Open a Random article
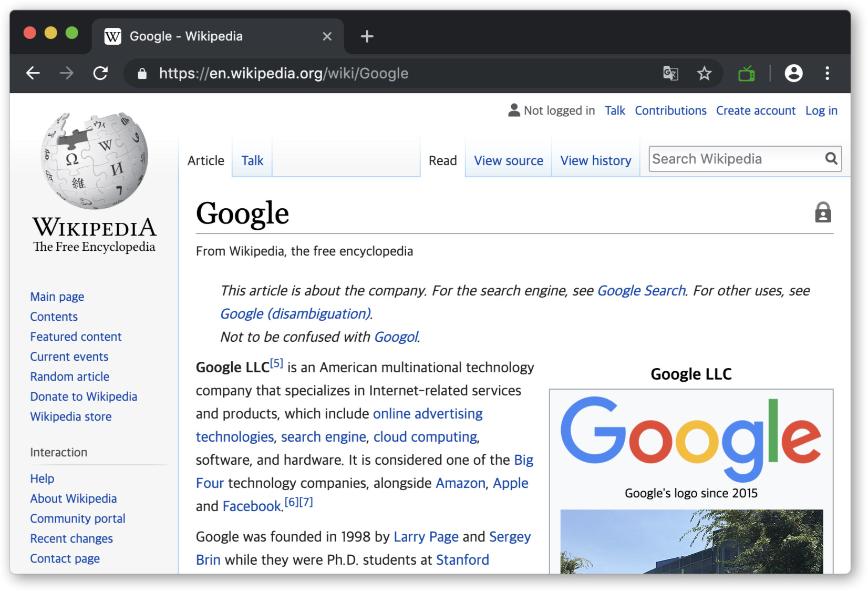Viewport: 868px width, 591px height. pyautogui.click(x=70, y=376)
